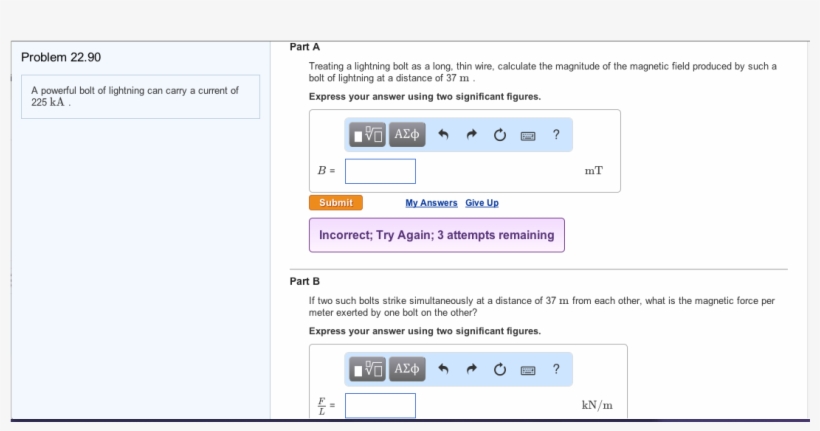The height and width of the screenshot is (431, 820).
Task: Click the Incorrect; Try Again feedback box
Action: click(x=436, y=235)
